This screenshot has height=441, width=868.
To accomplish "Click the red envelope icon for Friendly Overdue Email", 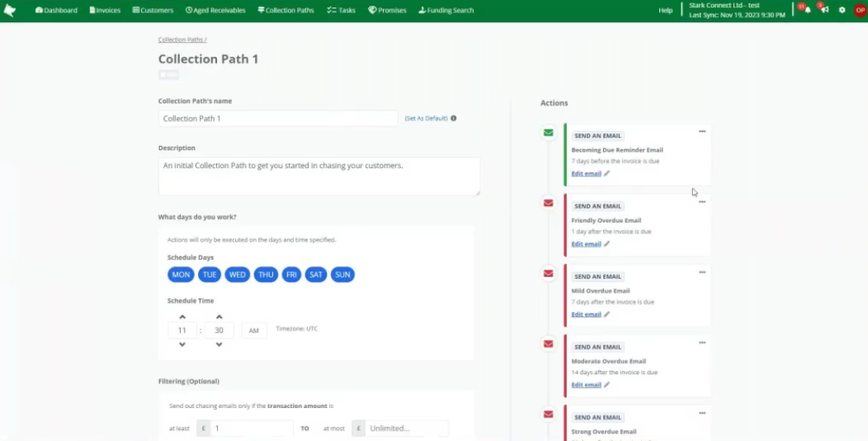I will click(x=548, y=203).
